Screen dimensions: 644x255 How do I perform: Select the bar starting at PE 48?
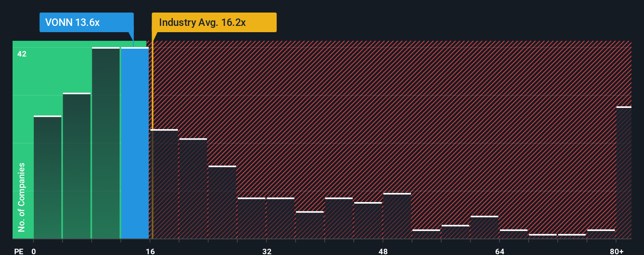397,216
